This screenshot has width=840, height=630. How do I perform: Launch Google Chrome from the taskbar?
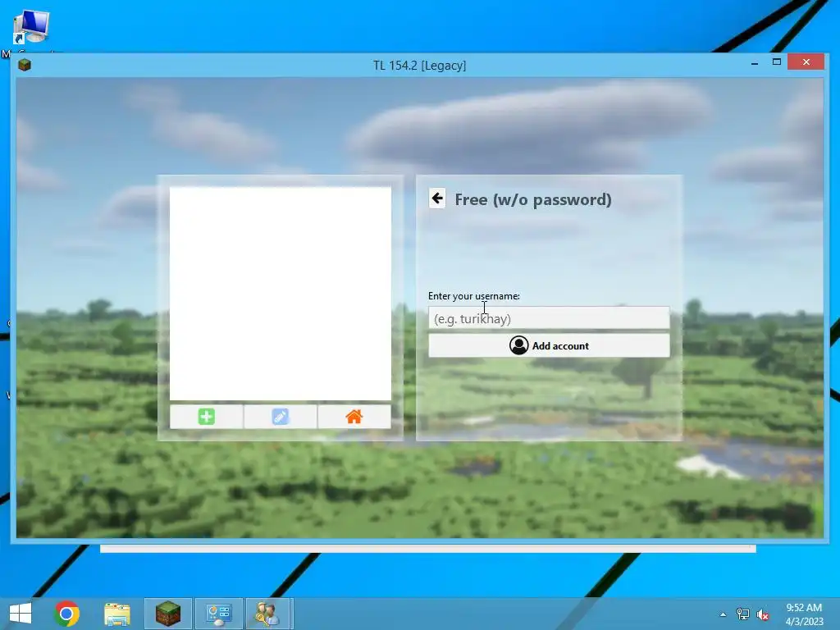point(67,614)
